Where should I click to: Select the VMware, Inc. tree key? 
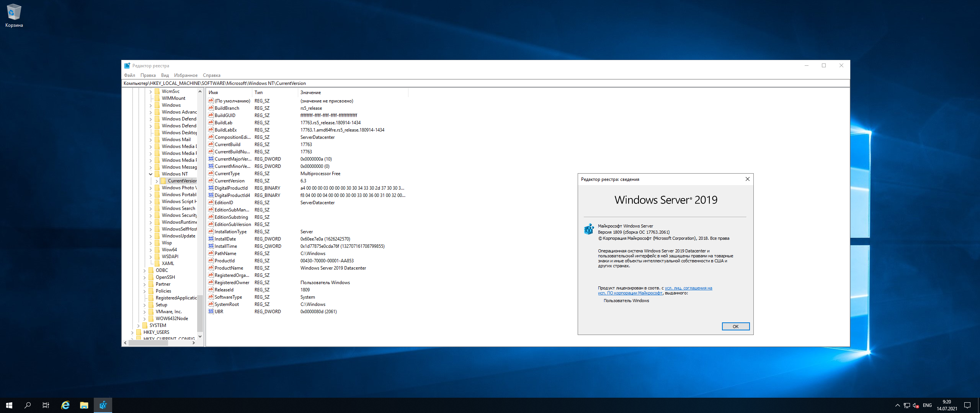168,312
